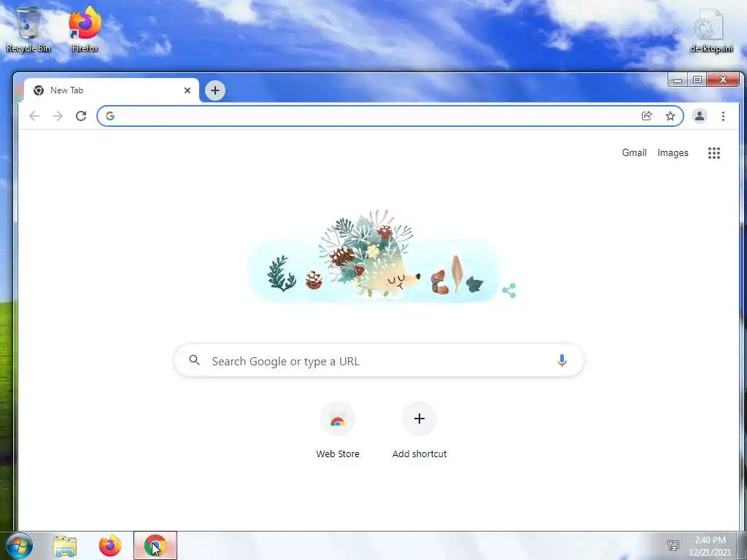Open the Chrome profile avatar menu

click(700, 116)
